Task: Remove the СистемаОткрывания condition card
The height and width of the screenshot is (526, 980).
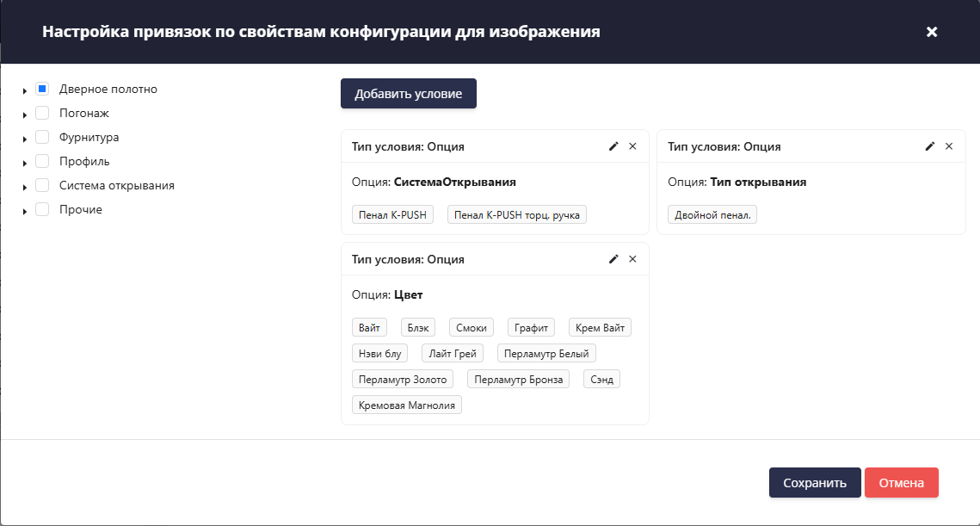Action: coord(632,146)
